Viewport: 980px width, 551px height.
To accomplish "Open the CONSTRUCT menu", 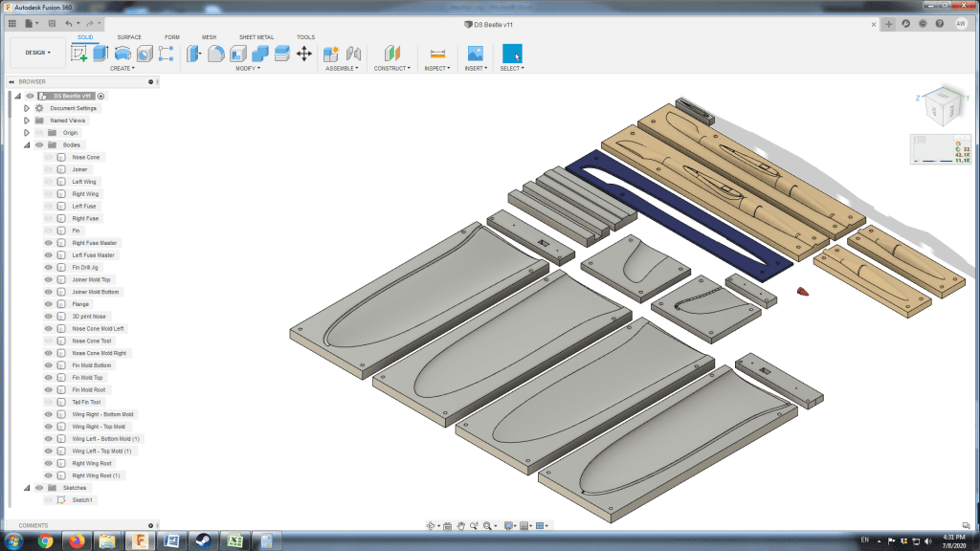I will (x=391, y=69).
